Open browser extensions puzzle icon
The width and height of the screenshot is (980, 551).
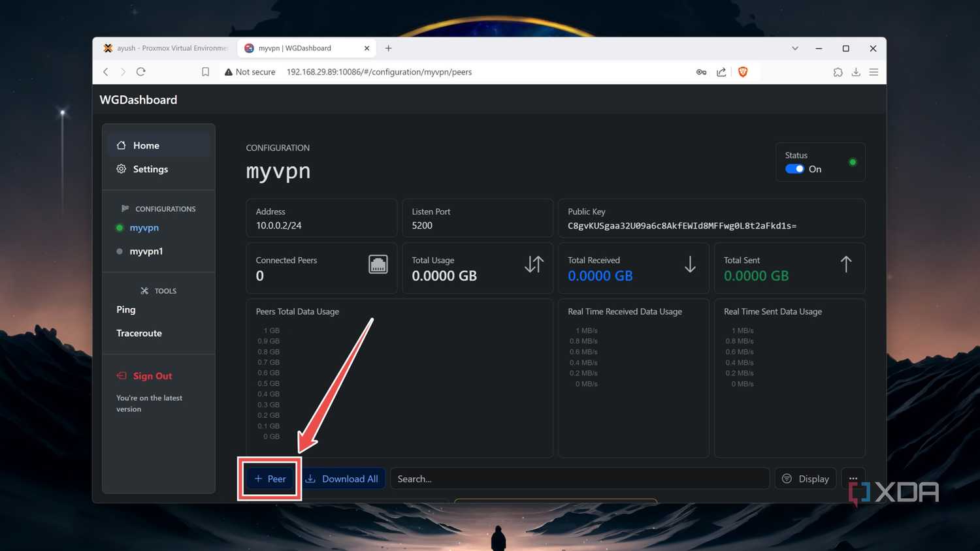tap(838, 72)
